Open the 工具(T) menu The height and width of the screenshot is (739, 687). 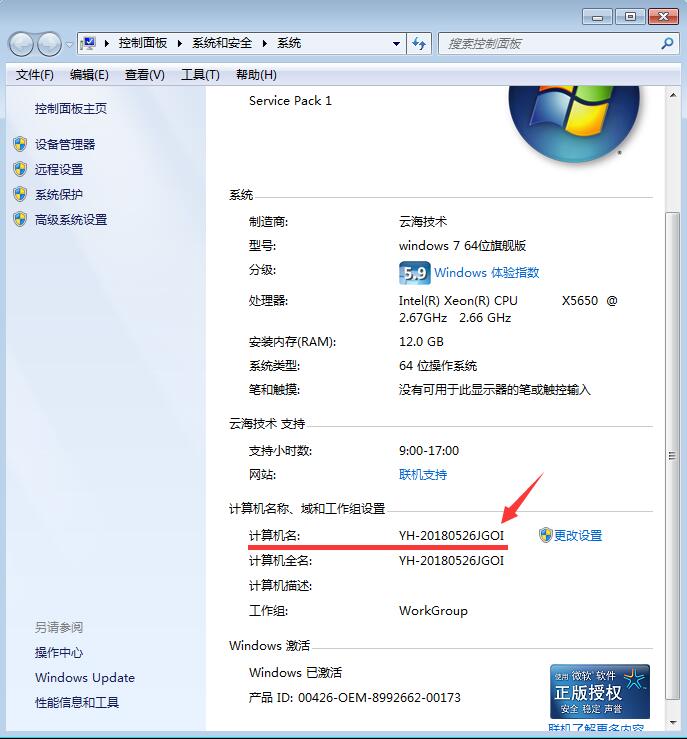point(200,74)
